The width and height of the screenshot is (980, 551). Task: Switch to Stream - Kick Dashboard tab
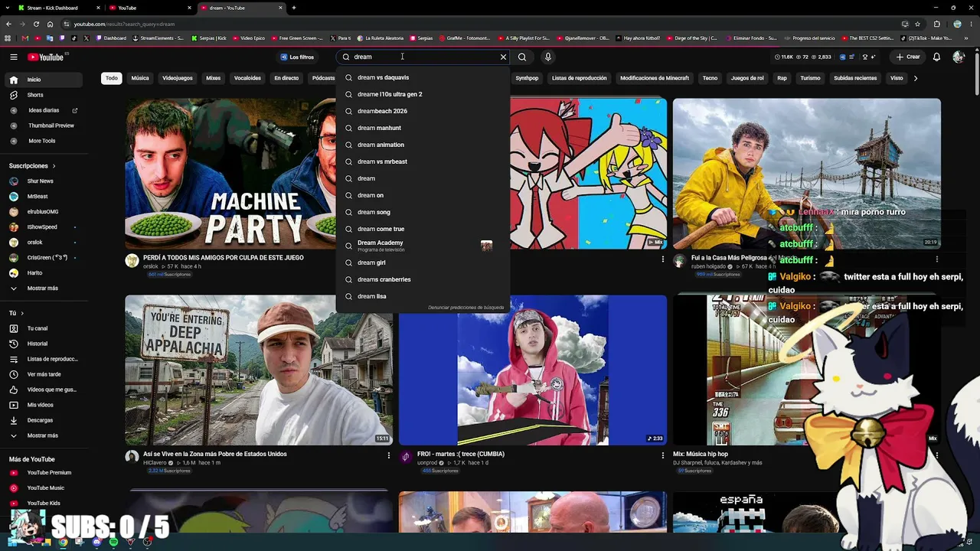59,8
